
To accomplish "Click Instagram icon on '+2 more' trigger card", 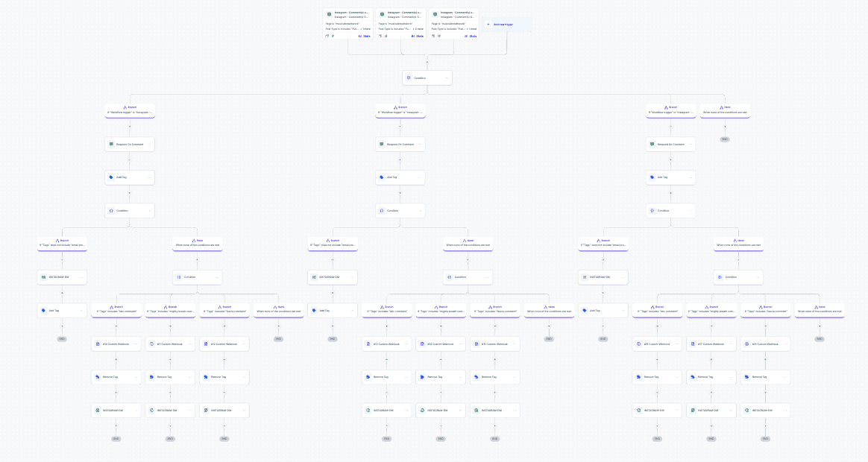I will click(382, 14).
